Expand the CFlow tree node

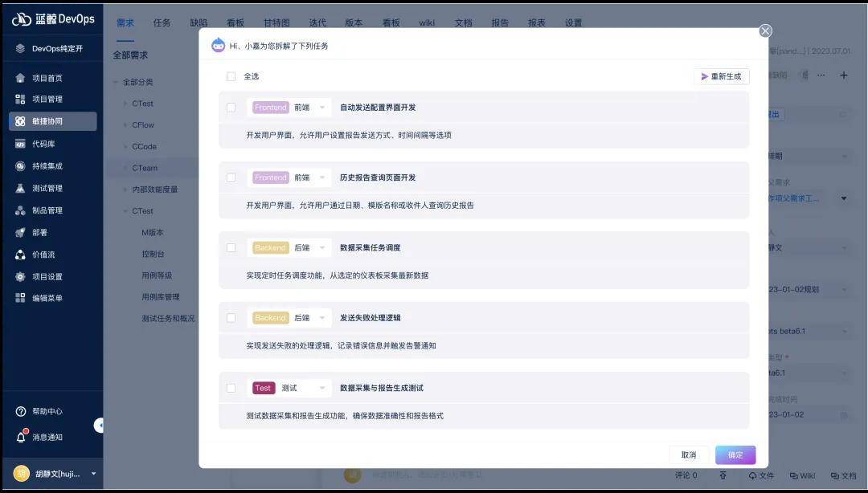[125, 125]
